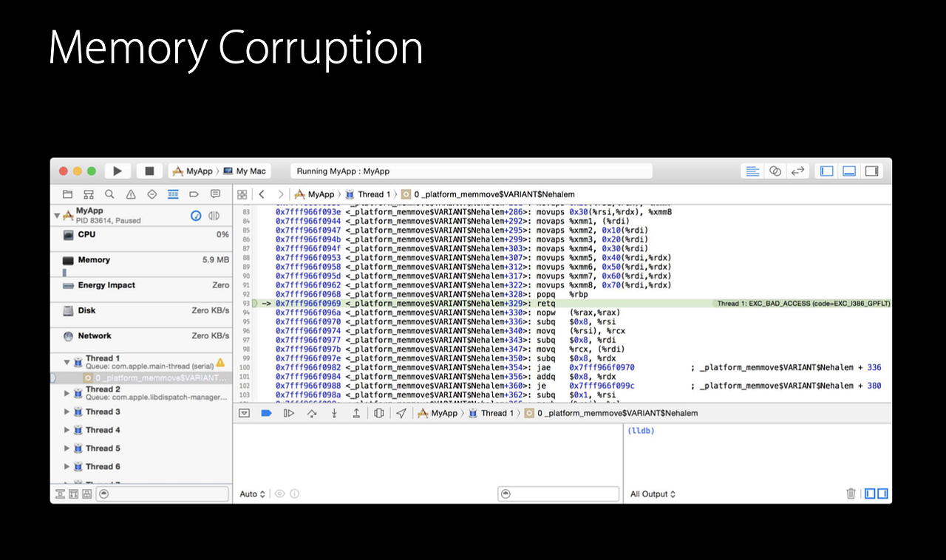Viewport: 946px width, 560px height.
Task: Open the Find navigator with the magnifying glass
Action: pos(109,194)
